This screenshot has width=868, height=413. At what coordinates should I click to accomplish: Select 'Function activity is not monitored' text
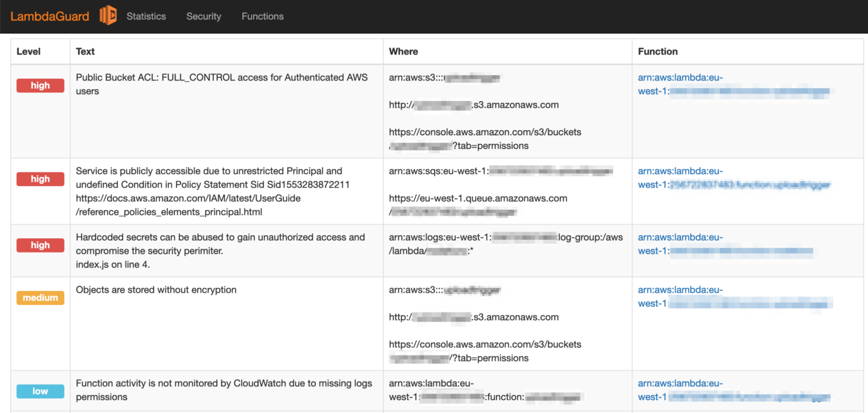pos(224,390)
